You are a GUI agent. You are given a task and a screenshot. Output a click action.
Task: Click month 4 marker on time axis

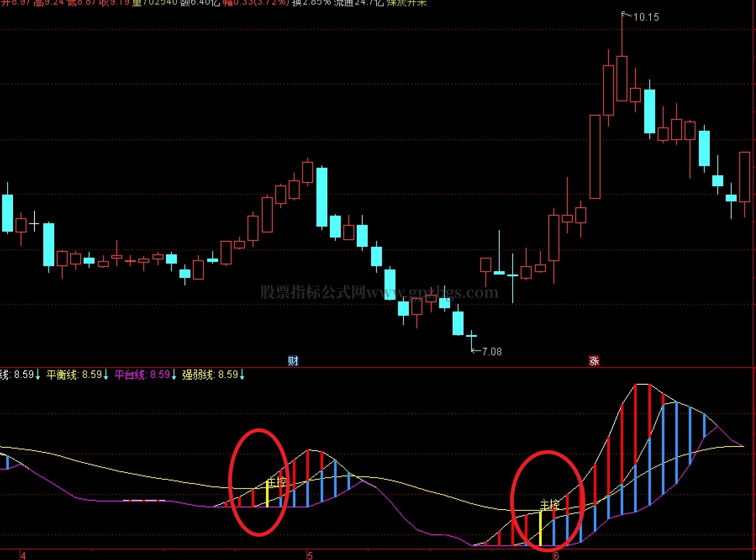24,555
